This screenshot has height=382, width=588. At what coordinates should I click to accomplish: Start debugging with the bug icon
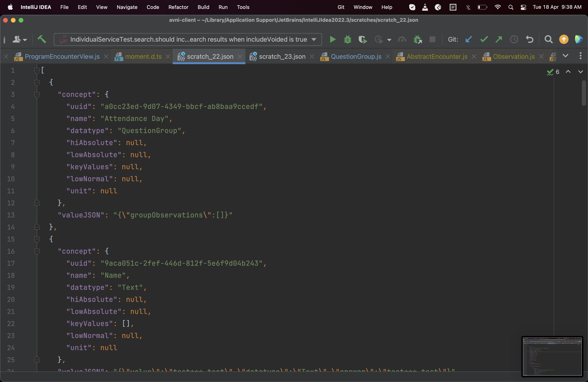click(x=347, y=39)
